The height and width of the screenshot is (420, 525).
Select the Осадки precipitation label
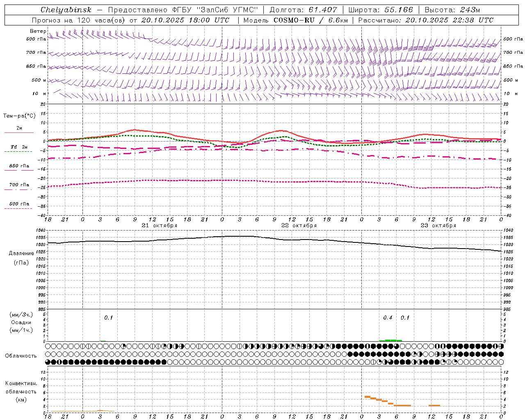click(x=21, y=322)
